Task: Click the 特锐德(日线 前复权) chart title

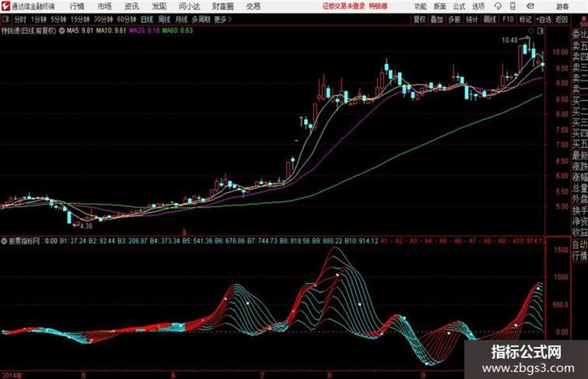Action: click(29, 30)
